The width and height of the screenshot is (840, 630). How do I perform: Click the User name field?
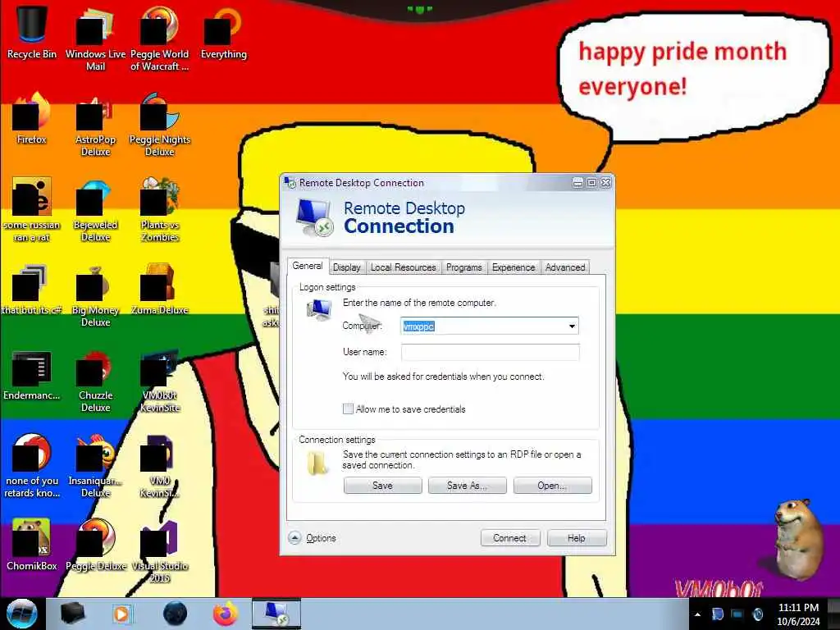click(x=490, y=352)
